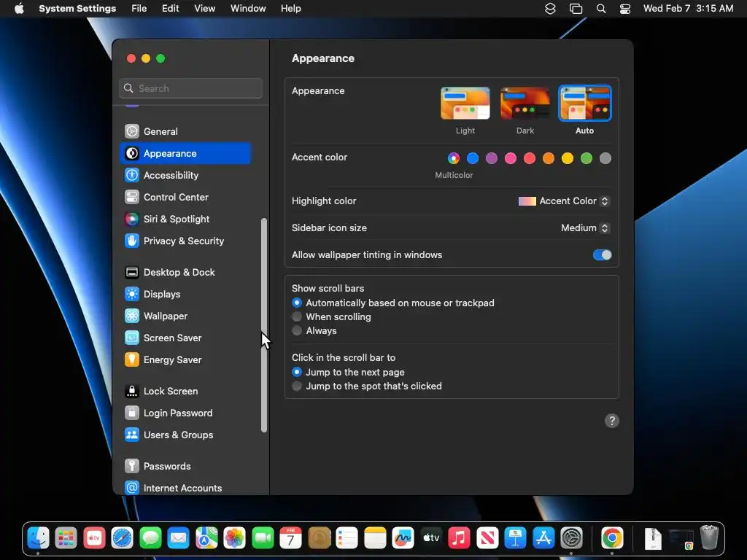This screenshot has height=560, width=747.
Task: Open General settings in sidebar
Action: 185,131
